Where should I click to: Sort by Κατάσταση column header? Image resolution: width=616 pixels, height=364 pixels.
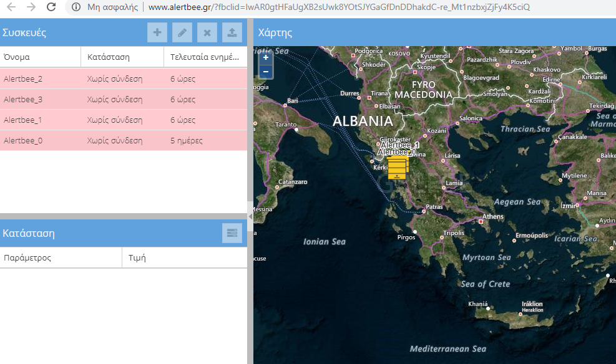pos(122,57)
